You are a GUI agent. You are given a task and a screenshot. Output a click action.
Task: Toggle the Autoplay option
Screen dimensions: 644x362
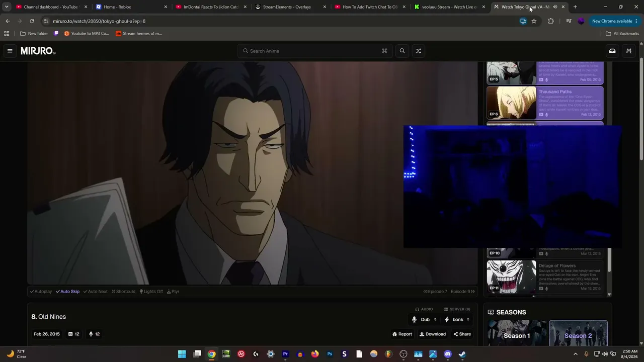point(41,292)
